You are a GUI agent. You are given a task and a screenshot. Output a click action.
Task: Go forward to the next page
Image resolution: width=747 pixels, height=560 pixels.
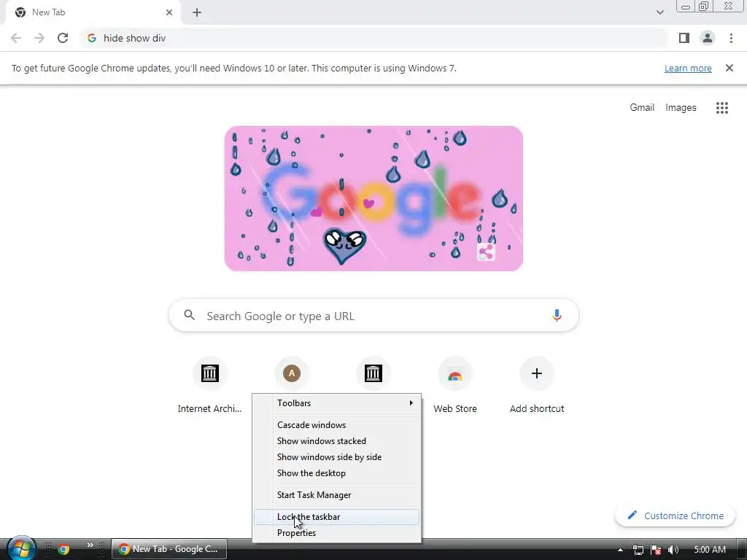click(39, 38)
